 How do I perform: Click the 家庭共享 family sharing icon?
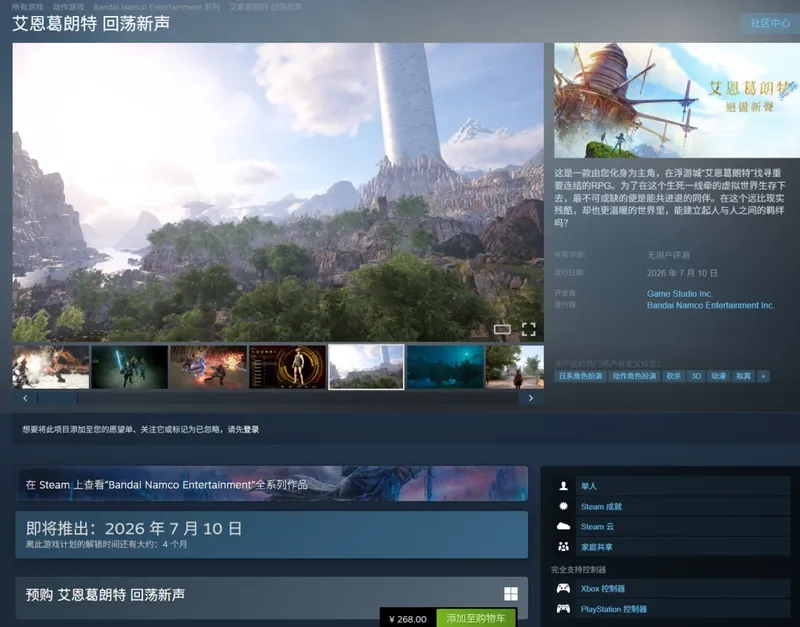(x=563, y=548)
